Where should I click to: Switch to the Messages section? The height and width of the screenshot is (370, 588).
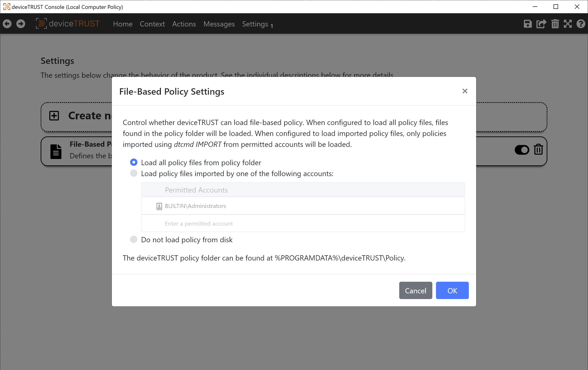(219, 24)
